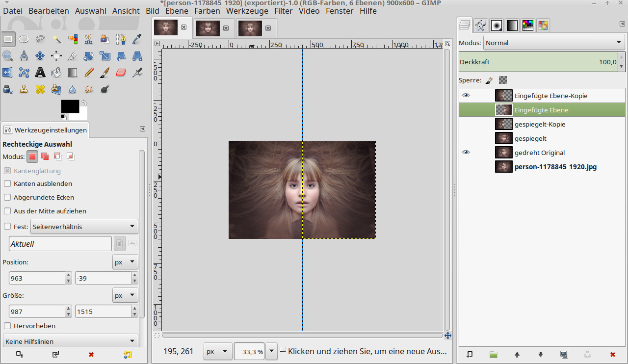Activate the Eraser tool
The width and height of the screenshot is (628, 364).
click(x=121, y=73)
